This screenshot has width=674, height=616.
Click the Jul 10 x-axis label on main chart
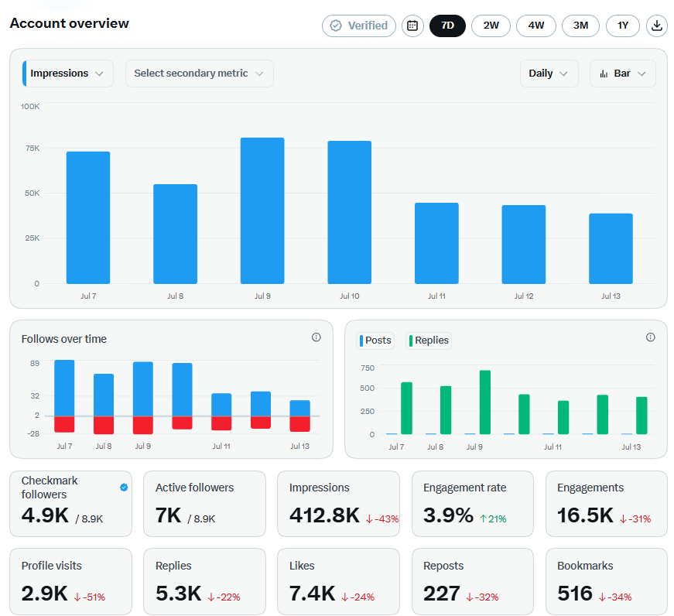pyautogui.click(x=350, y=296)
